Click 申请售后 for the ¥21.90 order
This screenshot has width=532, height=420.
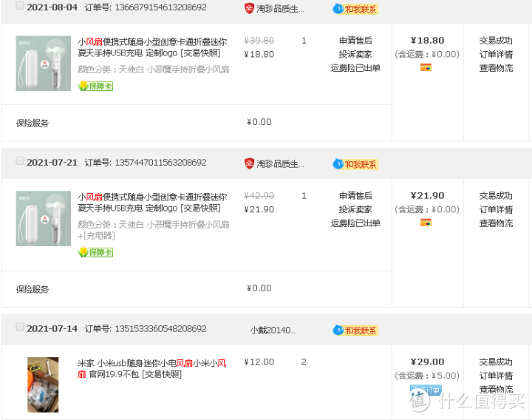(x=355, y=195)
